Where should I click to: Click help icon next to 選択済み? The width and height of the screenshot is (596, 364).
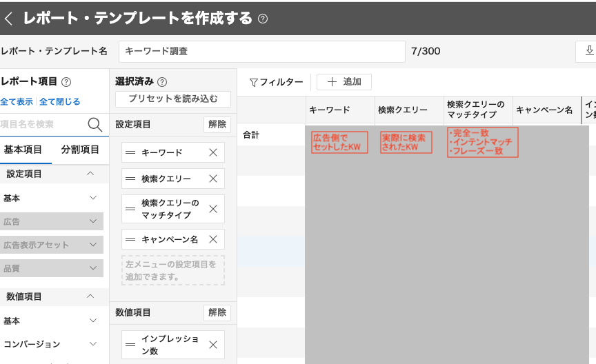point(162,81)
